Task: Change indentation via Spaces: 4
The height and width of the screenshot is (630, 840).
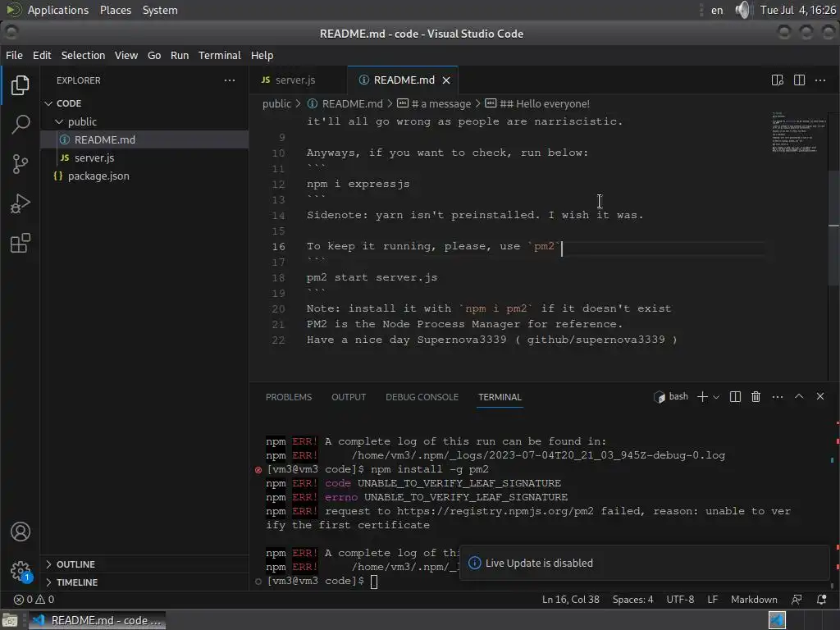Action: click(632, 600)
